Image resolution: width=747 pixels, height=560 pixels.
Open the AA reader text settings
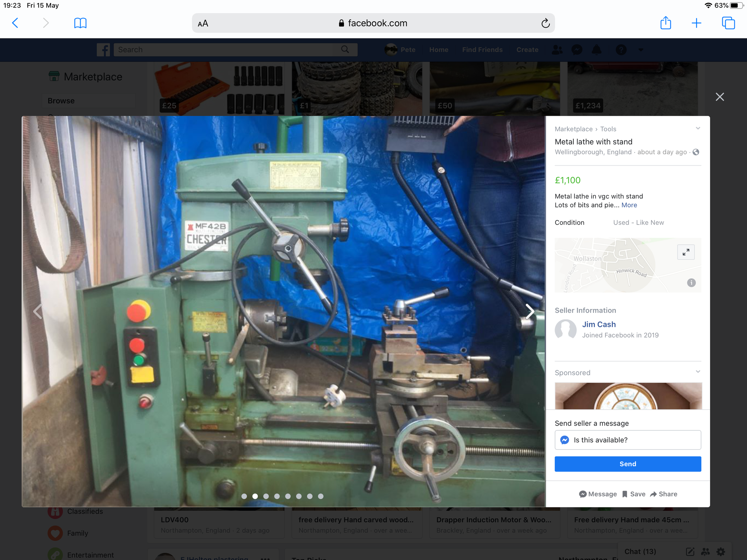click(203, 24)
